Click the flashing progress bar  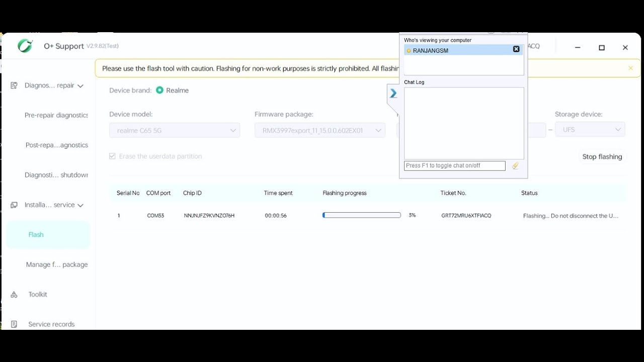(x=361, y=215)
